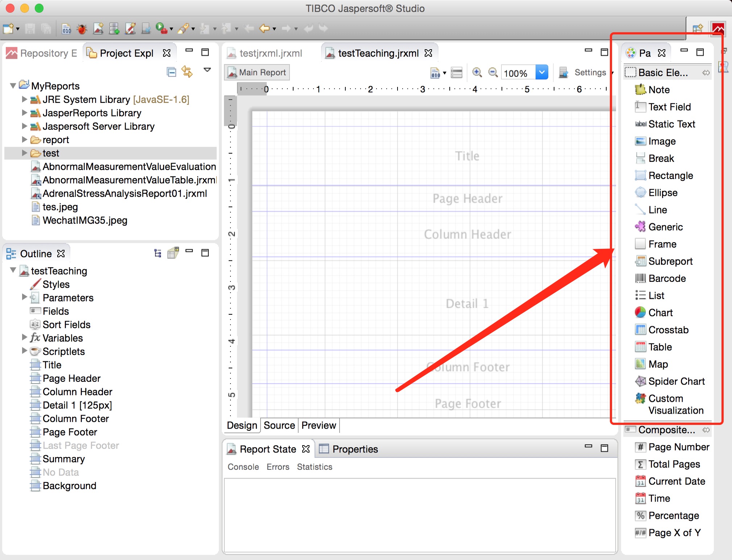Choose the Image element from the palette
The image size is (732, 560).
click(655, 141)
